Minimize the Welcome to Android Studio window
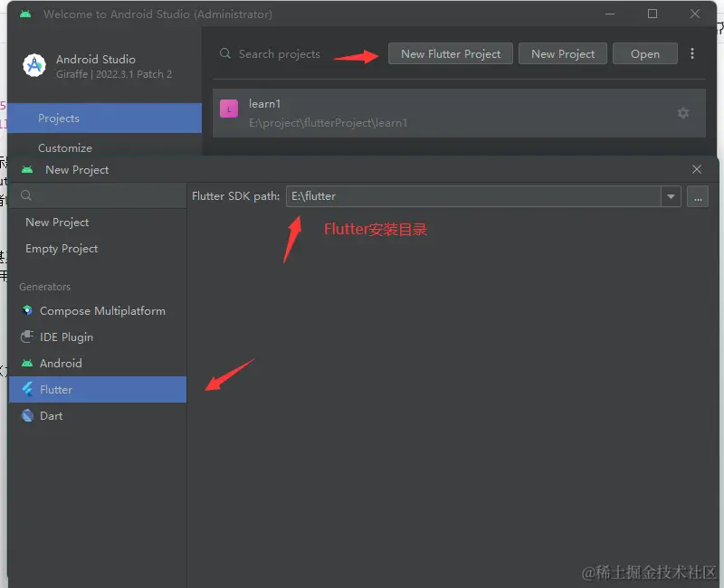This screenshot has height=588, width=724. point(609,14)
